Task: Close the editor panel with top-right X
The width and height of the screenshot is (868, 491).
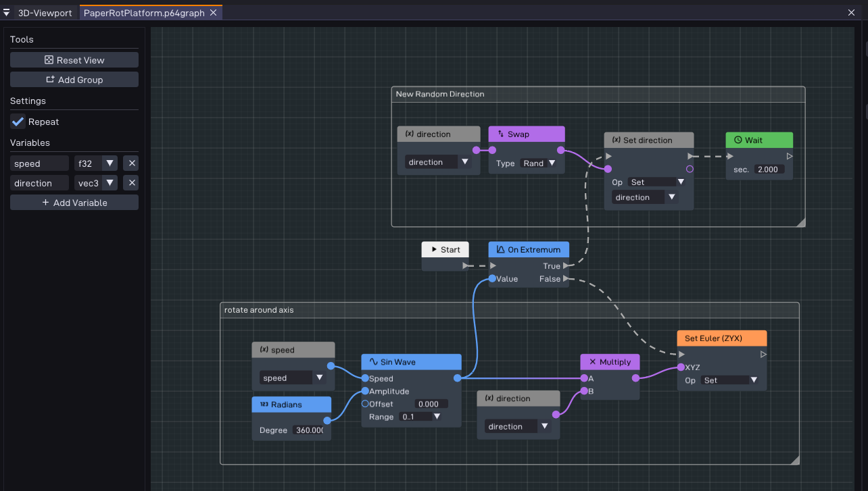Action: 851,13
